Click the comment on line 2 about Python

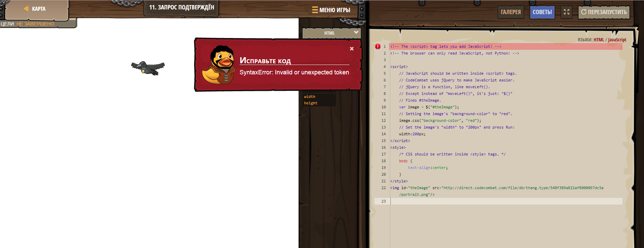455,53
